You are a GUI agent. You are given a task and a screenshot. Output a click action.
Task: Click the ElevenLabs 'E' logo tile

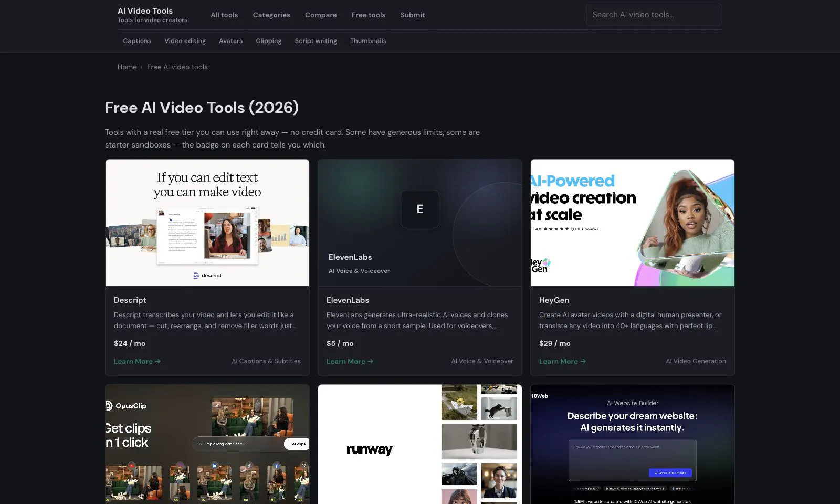(420, 209)
